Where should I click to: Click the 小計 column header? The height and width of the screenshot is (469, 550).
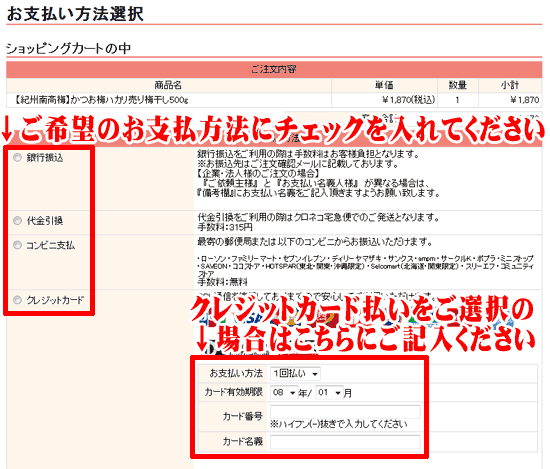tap(510, 85)
